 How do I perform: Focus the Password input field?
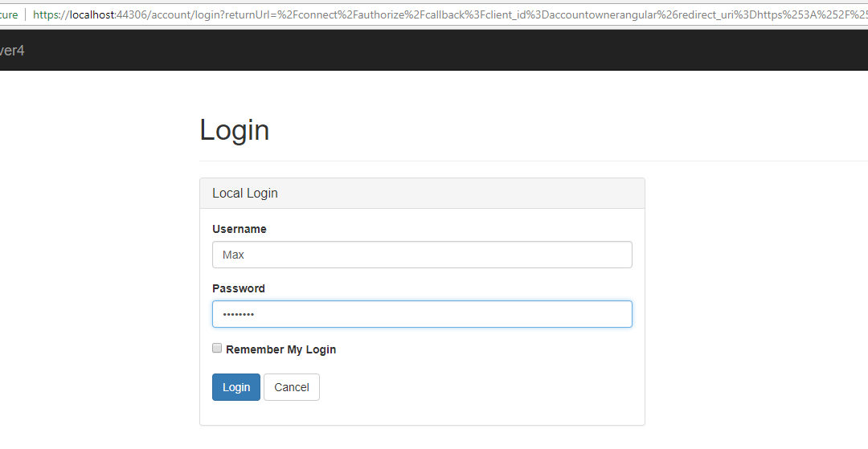[422, 314]
